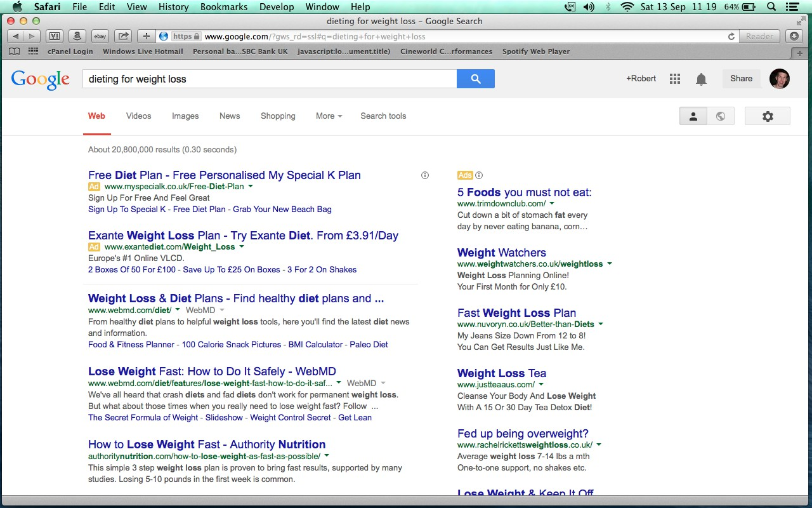
Task: Click in the Google search input field
Action: coord(270,79)
